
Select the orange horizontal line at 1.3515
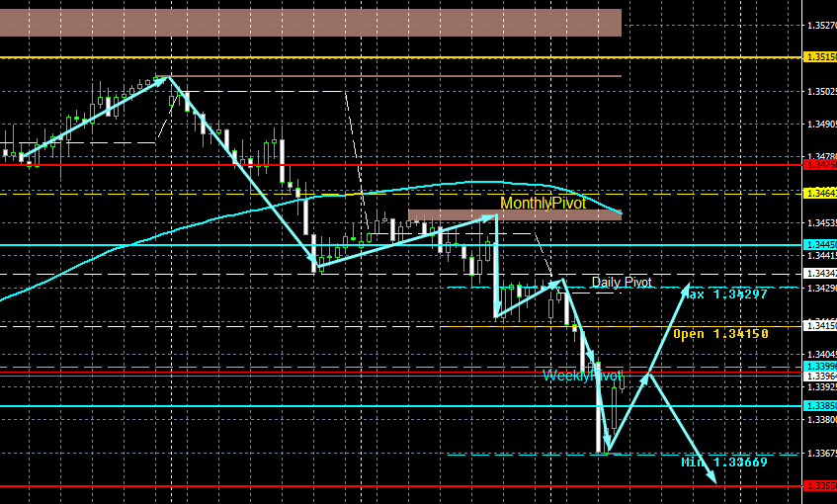(400, 57)
